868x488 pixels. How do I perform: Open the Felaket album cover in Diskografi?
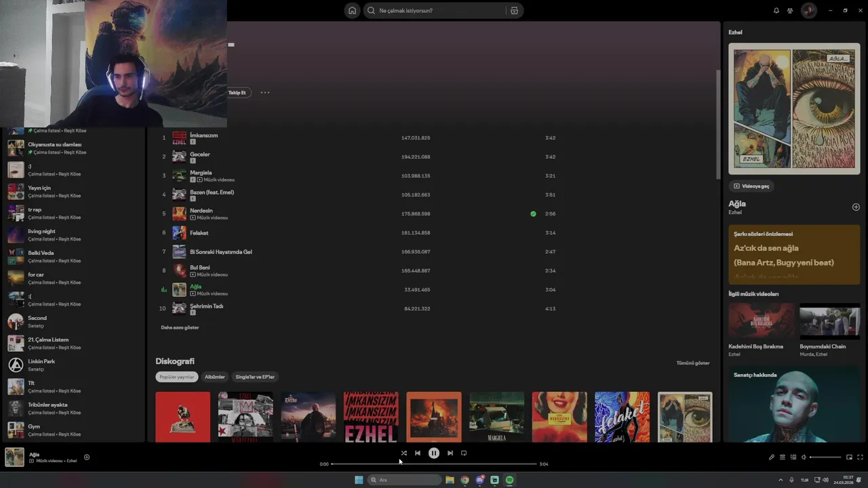pyautogui.click(x=622, y=417)
